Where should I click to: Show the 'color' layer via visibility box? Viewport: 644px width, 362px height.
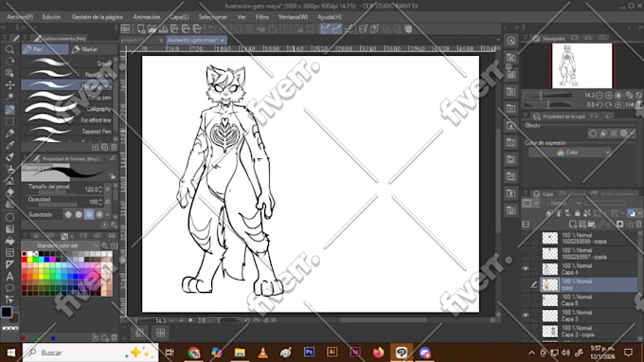click(526, 284)
